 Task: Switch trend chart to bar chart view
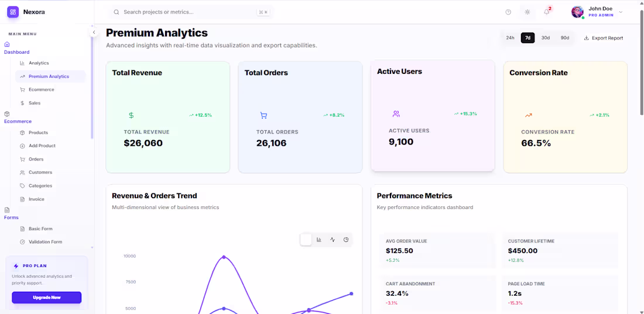319,240
